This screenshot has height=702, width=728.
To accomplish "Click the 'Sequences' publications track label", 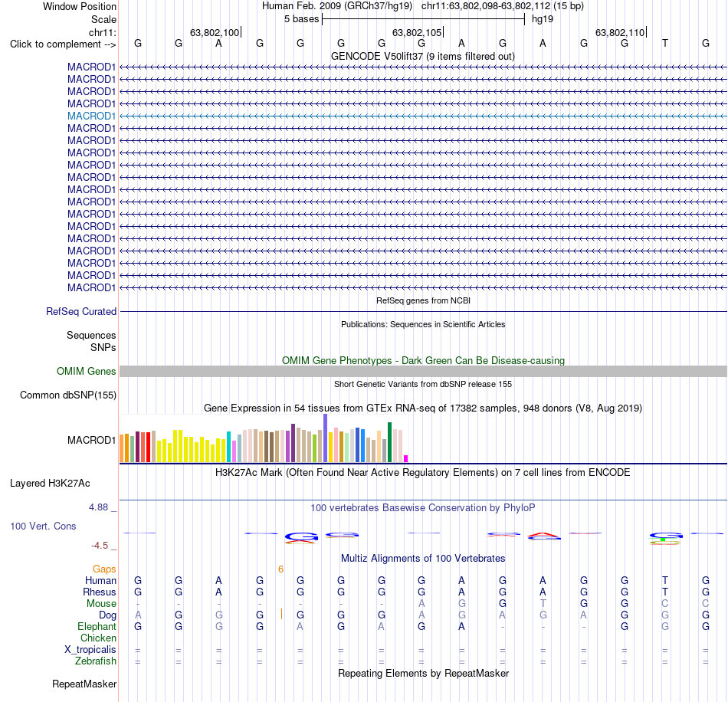I will [x=91, y=335].
